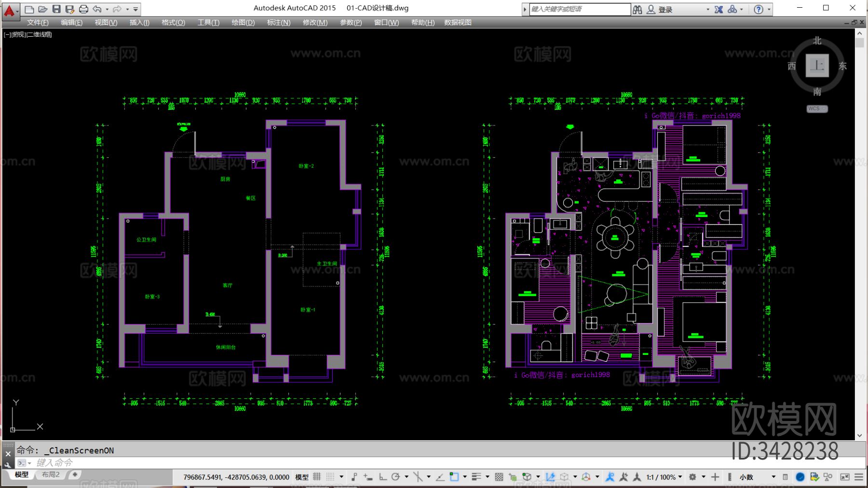The width and height of the screenshot is (868, 488).
Task: Open annotation scale 1:1 / 100% dropdown
Action: [665, 477]
